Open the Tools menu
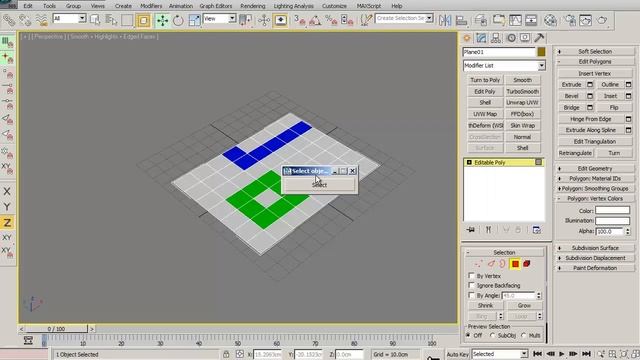Image resolution: width=640 pixels, height=360 pixels. tap(49, 6)
